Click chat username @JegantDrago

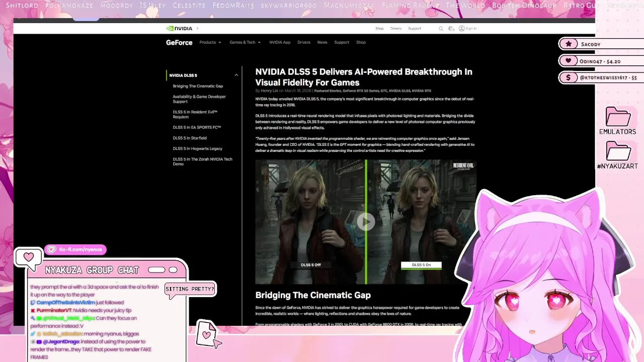tap(61, 342)
